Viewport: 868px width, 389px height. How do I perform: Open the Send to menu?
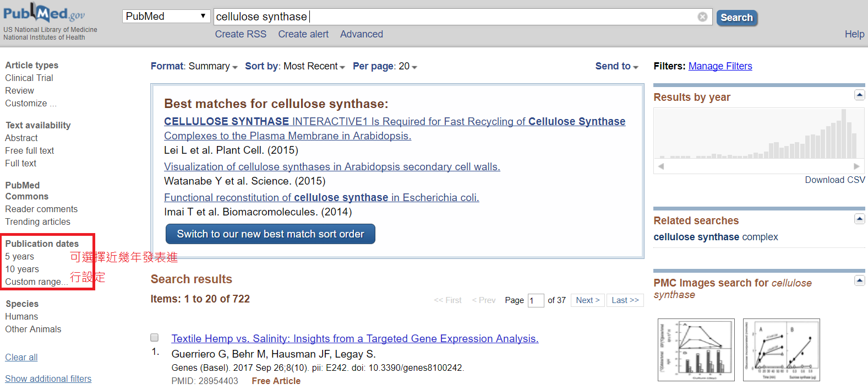[x=616, y=67]
